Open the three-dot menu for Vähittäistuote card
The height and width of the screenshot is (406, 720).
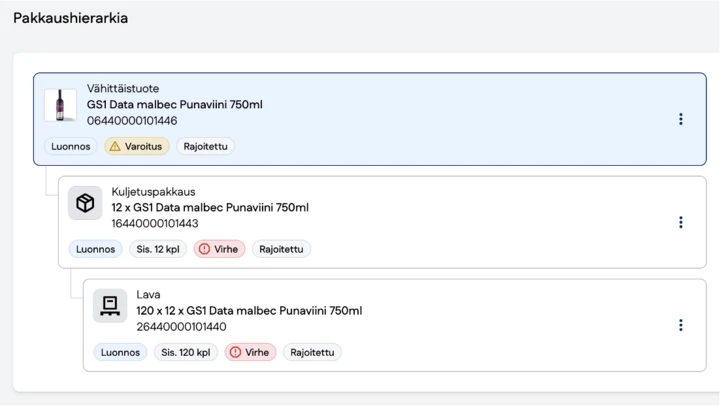click(681, 119)
